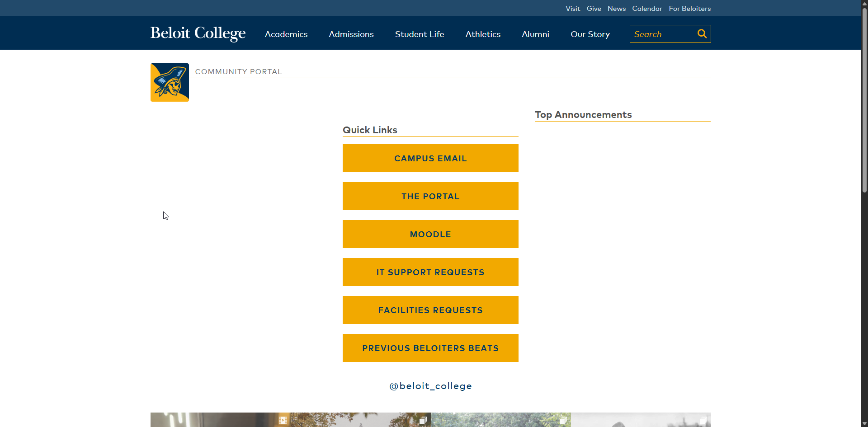The width and height of the screenshot is (868, 427).
Task: Click the search magnifying glass icon
Action: 702,34
